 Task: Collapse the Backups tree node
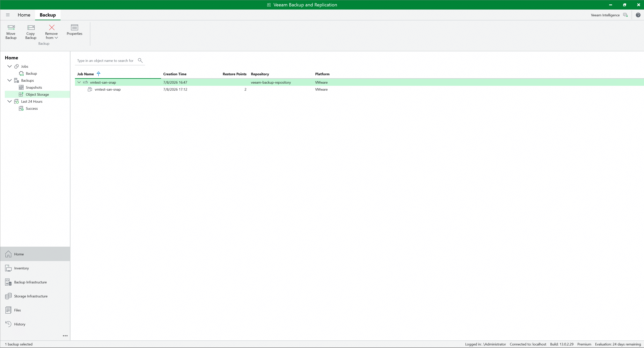(x=10, y=81)
